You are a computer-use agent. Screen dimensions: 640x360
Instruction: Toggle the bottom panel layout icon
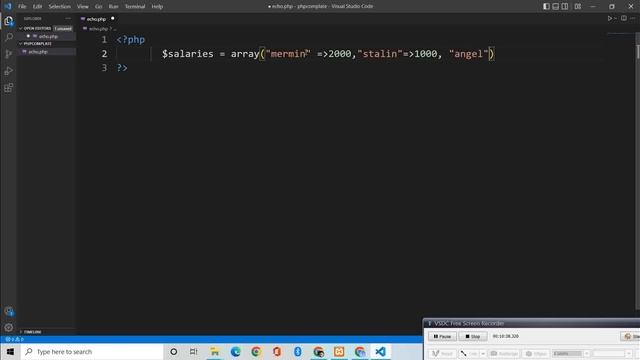(x=556, y=6)
